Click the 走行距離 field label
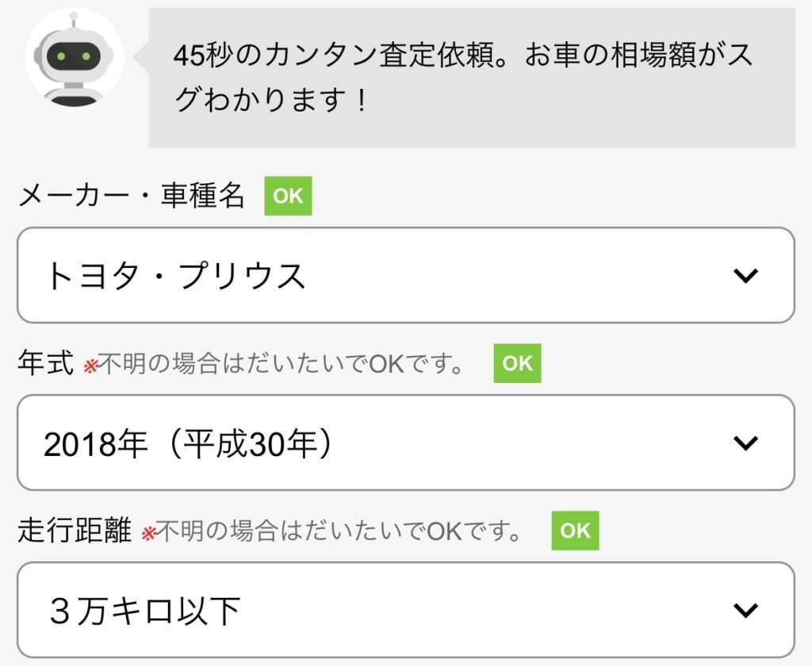The height and width of the screenshot is (666, 812). (x=75, y=530)
